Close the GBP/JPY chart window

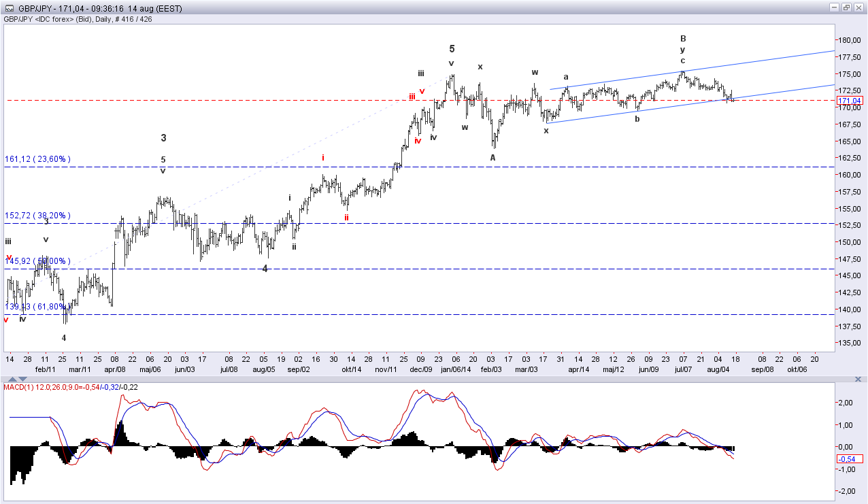[859, 7]
